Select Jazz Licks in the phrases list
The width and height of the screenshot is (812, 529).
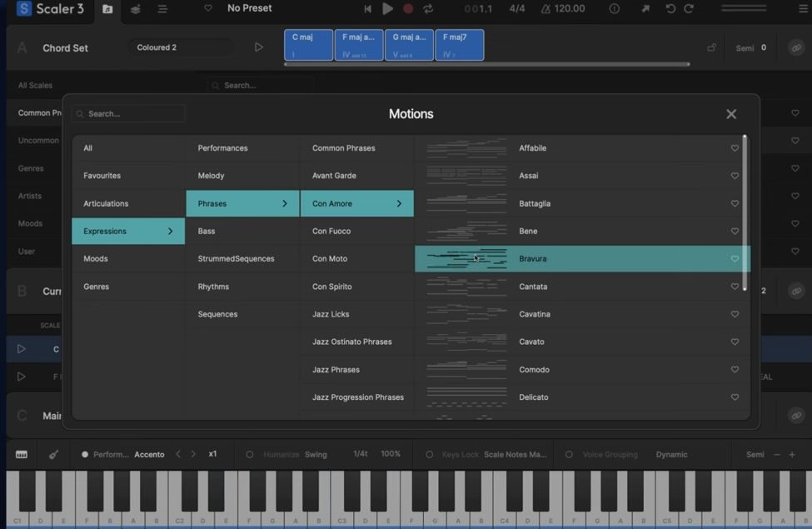click(331, 314)
